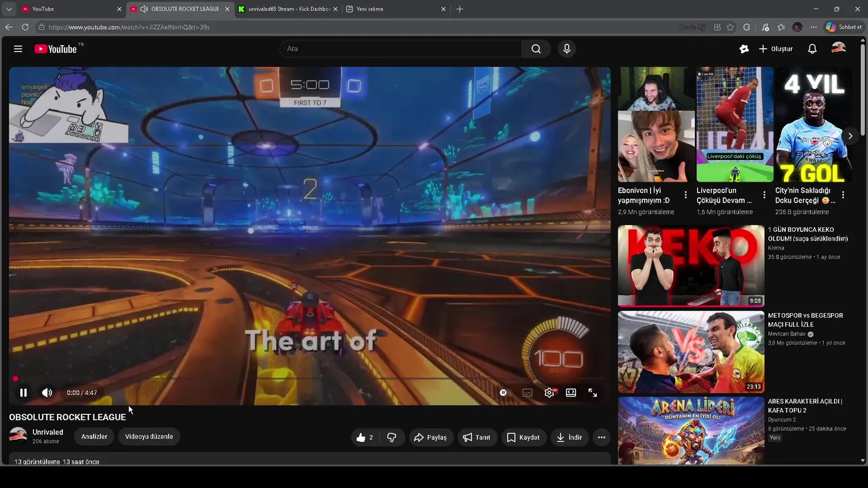Open Liverpool'un Çöküşü Devam short
Image resolution: width=868 pixels, height=488 pixels.
pos(734,124)
